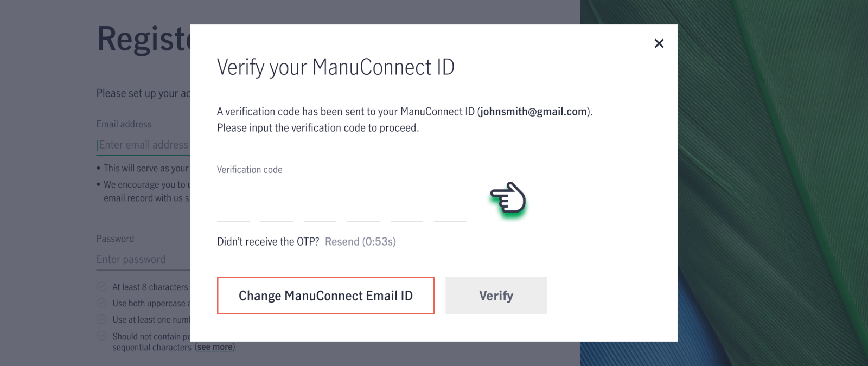Screen dimensions: 868x366
Task: Click the pointing hand icon
Action: [508, 198]
